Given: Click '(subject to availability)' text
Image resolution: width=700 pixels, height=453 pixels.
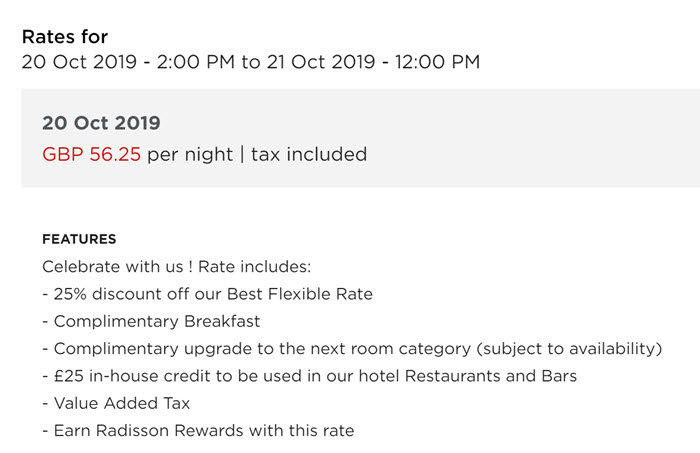Looking at the screenshot, I should tap(569, 349).
